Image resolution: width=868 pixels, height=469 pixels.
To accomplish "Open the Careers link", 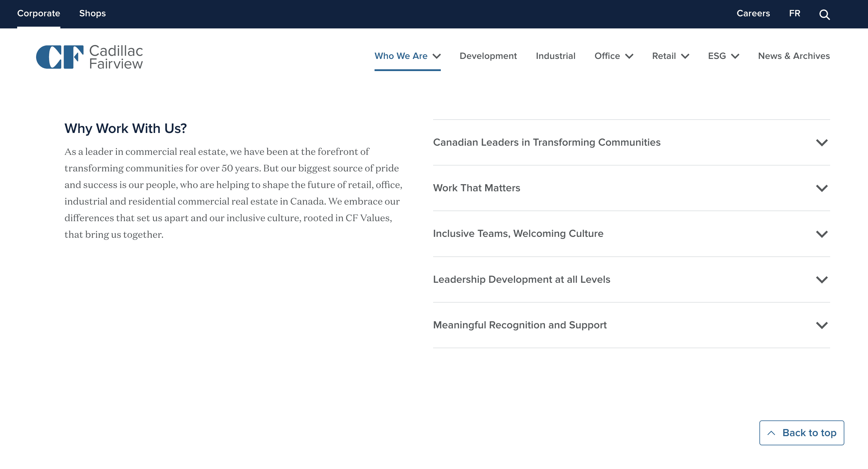I will 753,14.
